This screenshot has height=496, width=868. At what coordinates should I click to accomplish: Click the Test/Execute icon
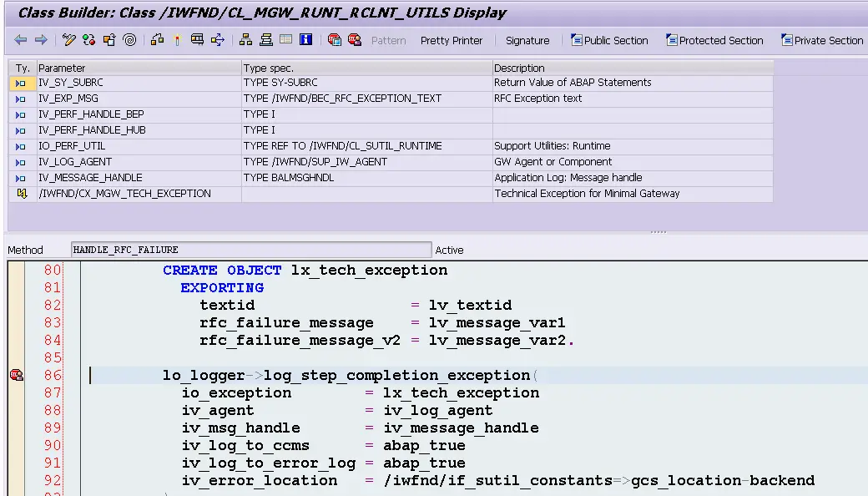coord(197,40)
